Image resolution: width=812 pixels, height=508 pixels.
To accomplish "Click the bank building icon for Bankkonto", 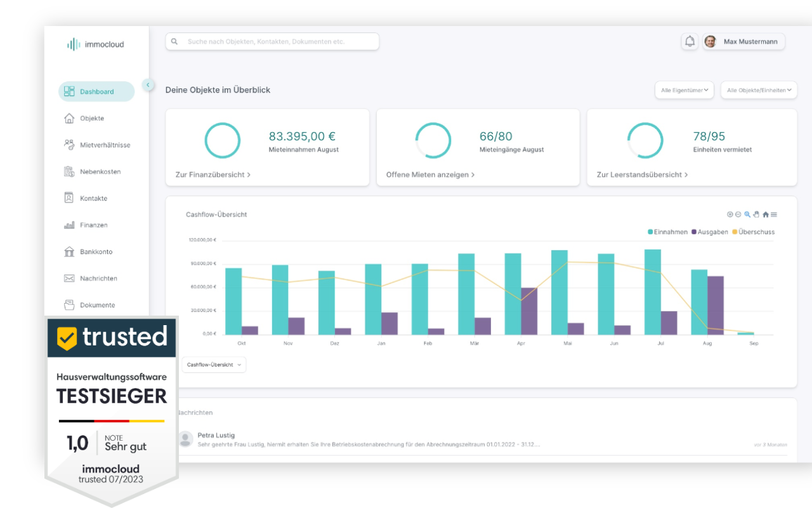I will click(70, 251).
